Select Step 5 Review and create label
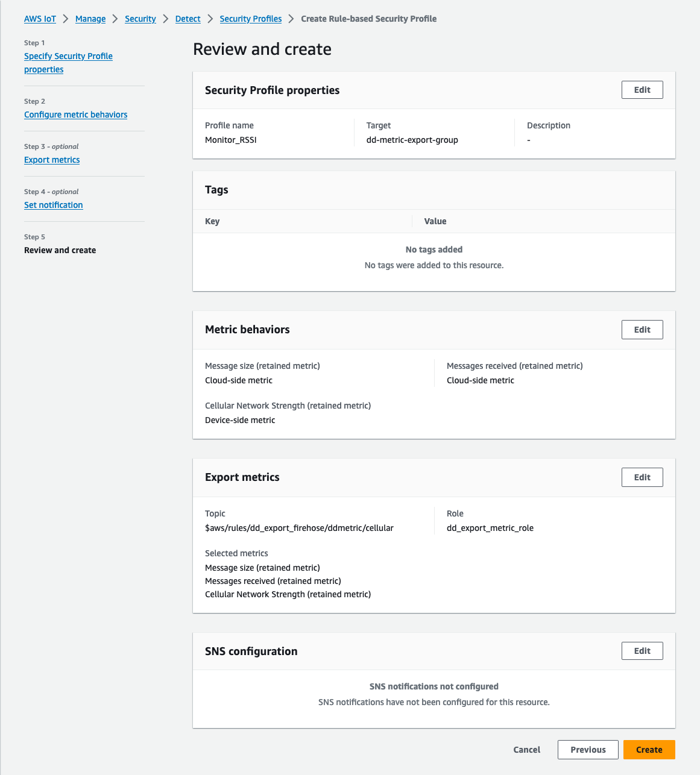Screen dimensions: 700x775 tap(60, 250)
